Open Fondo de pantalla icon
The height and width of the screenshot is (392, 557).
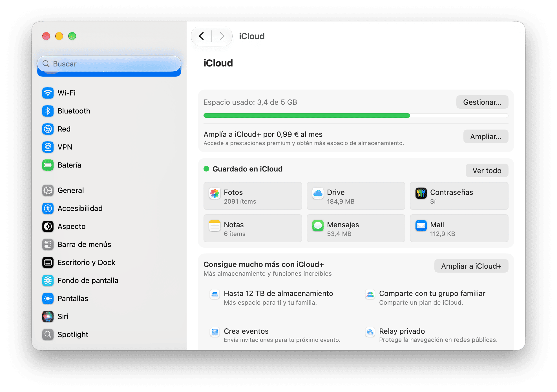point(48,280)
